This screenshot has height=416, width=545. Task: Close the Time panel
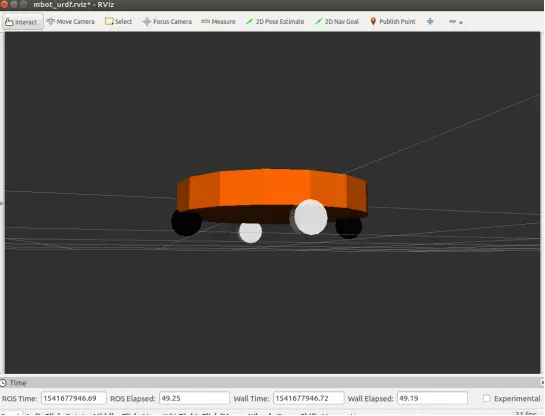click(x=543, y=383)
